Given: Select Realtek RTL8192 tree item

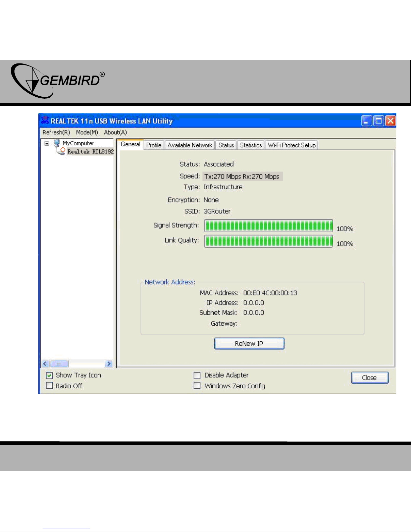Looking at the screenshot, I should click(91, 152).
